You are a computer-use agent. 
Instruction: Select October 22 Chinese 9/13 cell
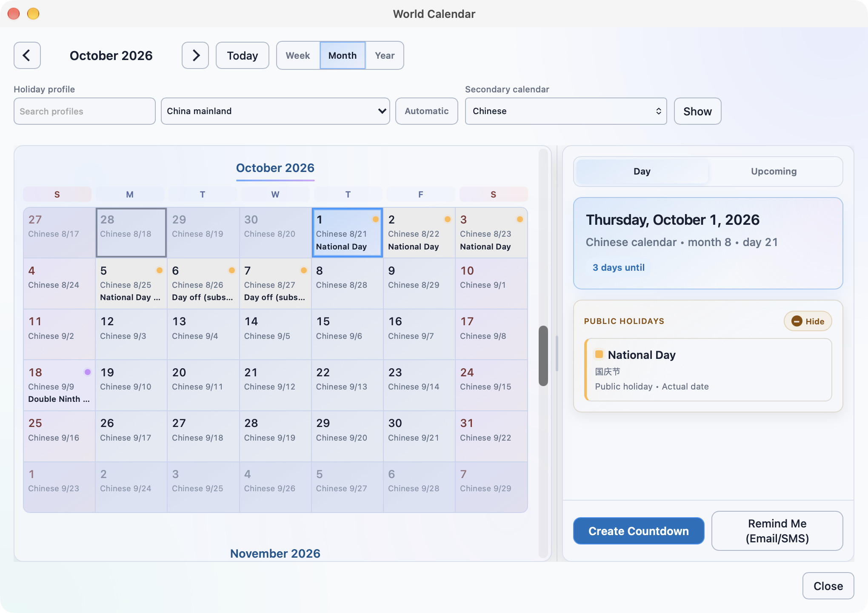pos(347,385)
